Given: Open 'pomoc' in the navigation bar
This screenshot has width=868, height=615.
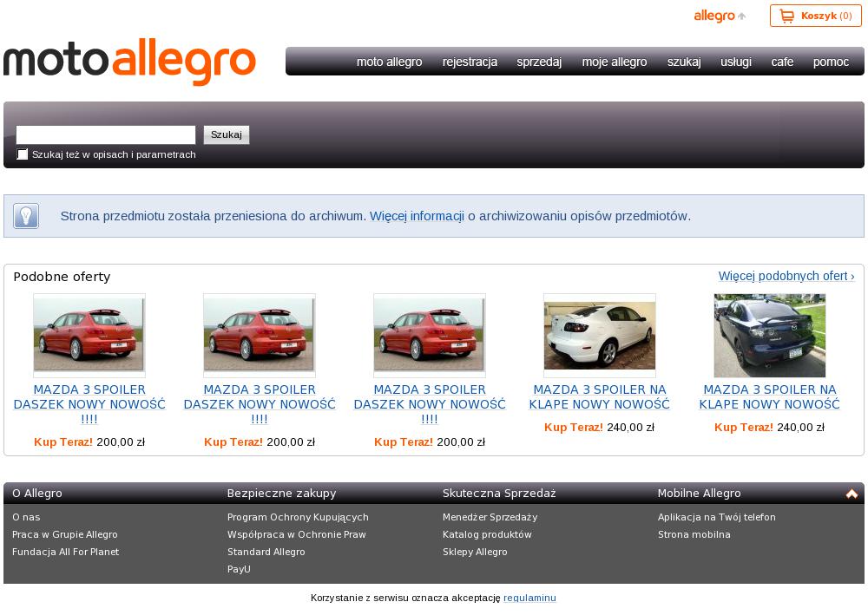Looking at the screenshot, I should tap(831, 62).
